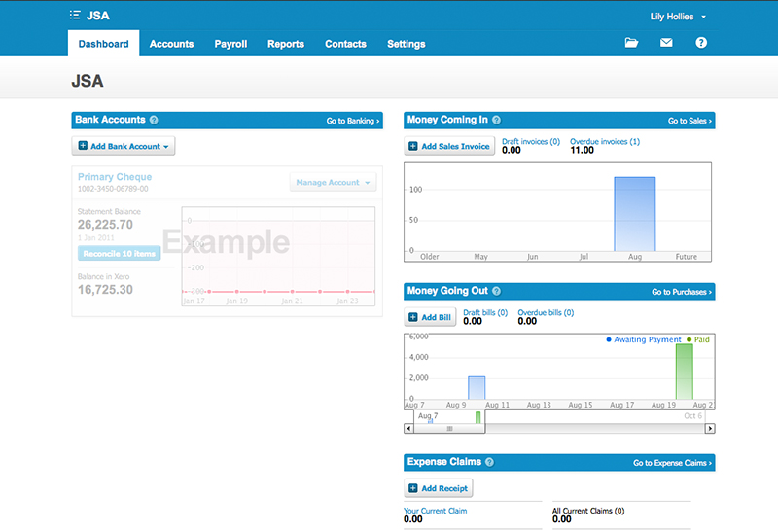Screen dimensions: 778x532
Task: Open the help question mark icon
Action: pos(700,43)
